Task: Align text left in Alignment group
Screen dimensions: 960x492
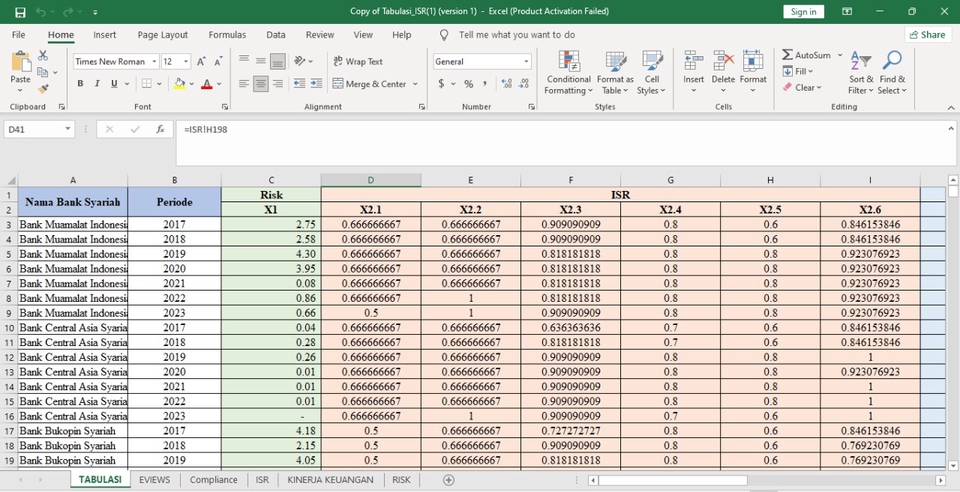Action: pyautogui.click(x=244, y=84)
